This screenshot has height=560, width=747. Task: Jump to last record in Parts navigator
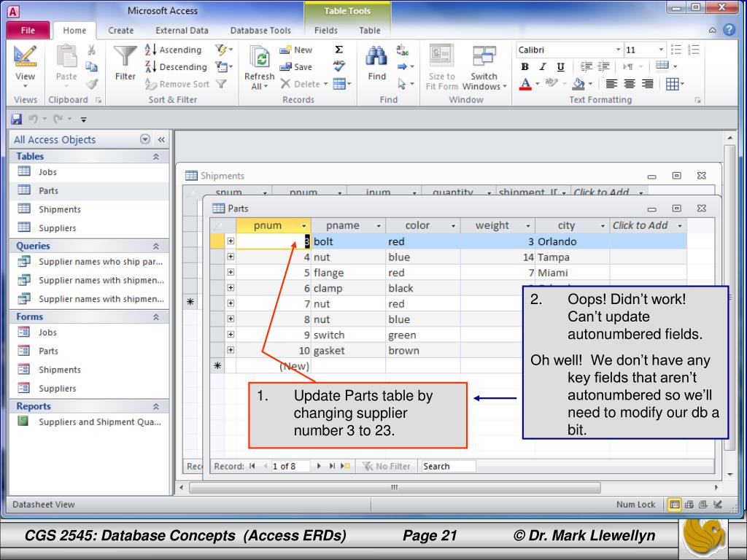click(x=332, y=466)
